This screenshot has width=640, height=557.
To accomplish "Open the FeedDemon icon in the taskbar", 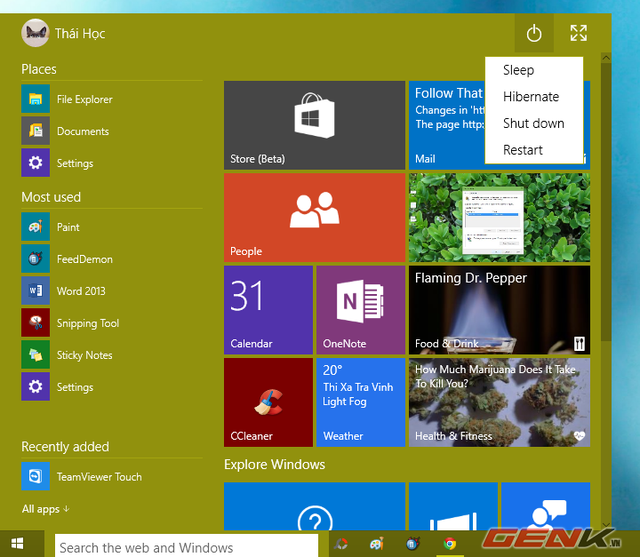I will click(413, 544).
